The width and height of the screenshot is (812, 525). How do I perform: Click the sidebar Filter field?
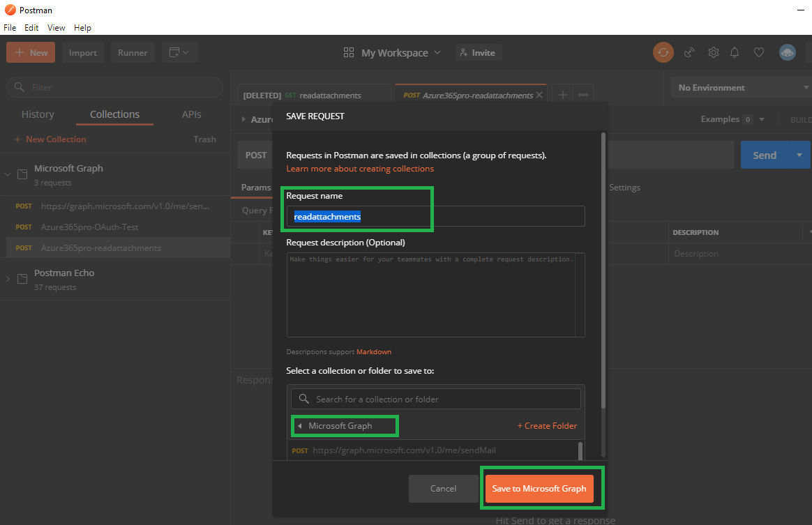point(114,87)
